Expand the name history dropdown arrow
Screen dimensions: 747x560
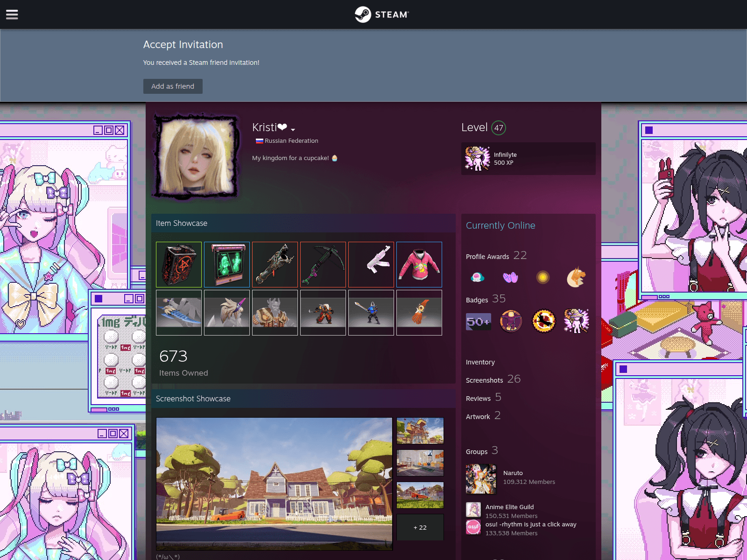[293, 129]
